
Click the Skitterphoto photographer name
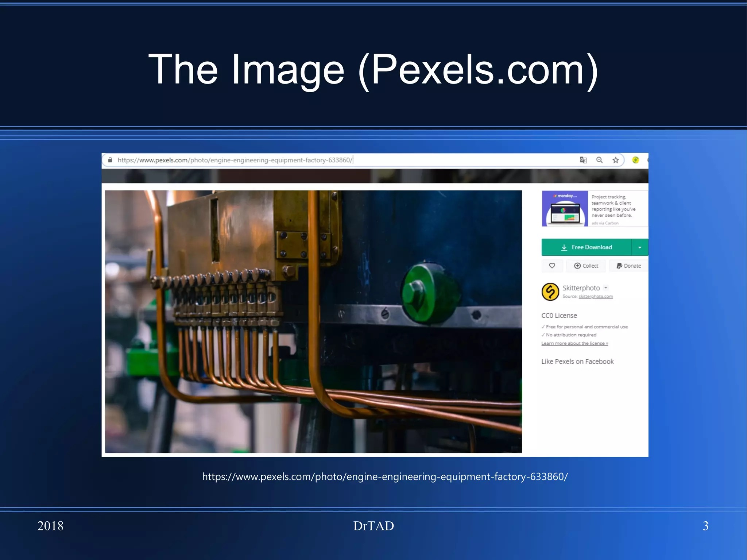pos(581,288)
